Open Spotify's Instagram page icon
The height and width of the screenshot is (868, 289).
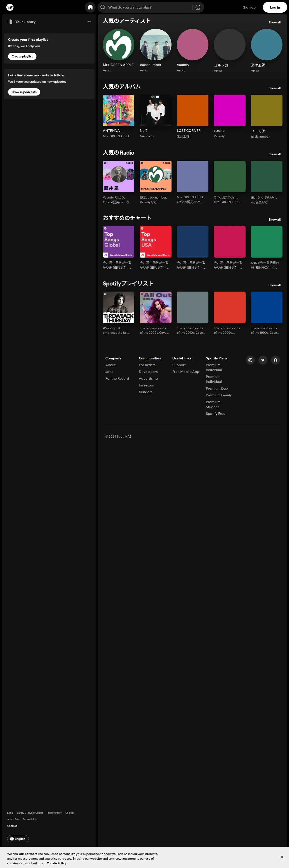coord(250,360)
